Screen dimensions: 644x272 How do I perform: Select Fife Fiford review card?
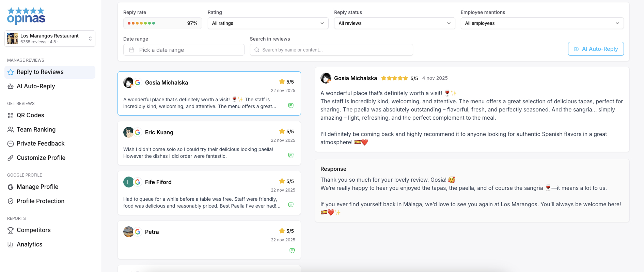(x=209, y=193)
